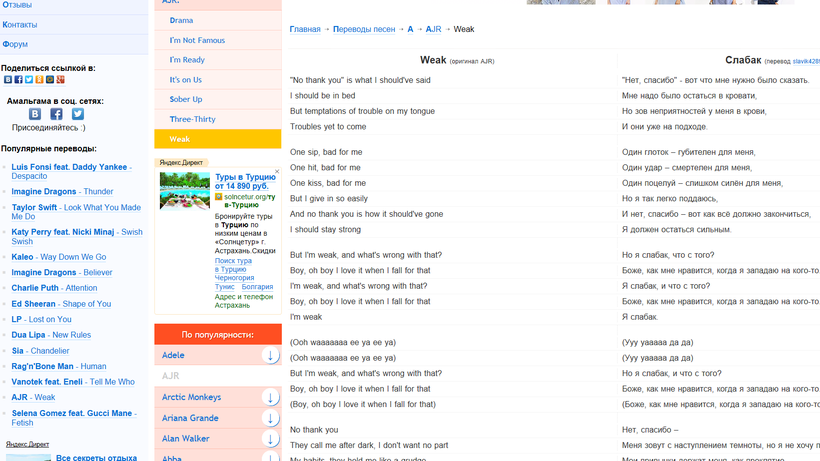Open LP Lost on You translation
Viewport: 820px width, 461px height.
[x=41, y=319]
